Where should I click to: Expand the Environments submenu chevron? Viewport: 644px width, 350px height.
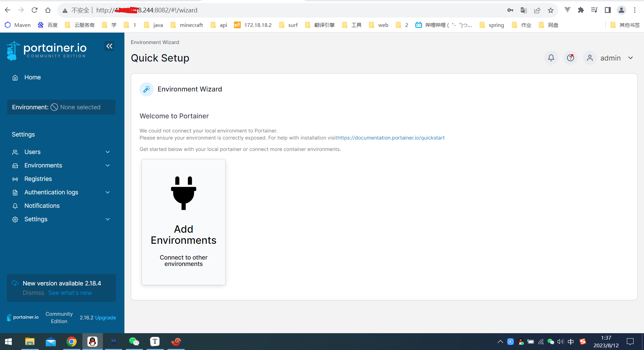108,165
